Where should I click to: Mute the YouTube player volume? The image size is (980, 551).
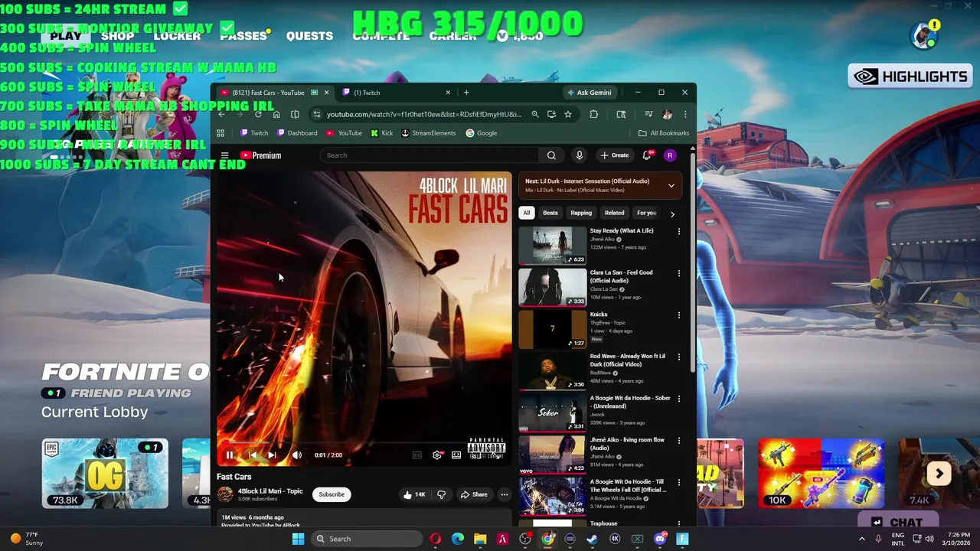[x=297, y=455]
